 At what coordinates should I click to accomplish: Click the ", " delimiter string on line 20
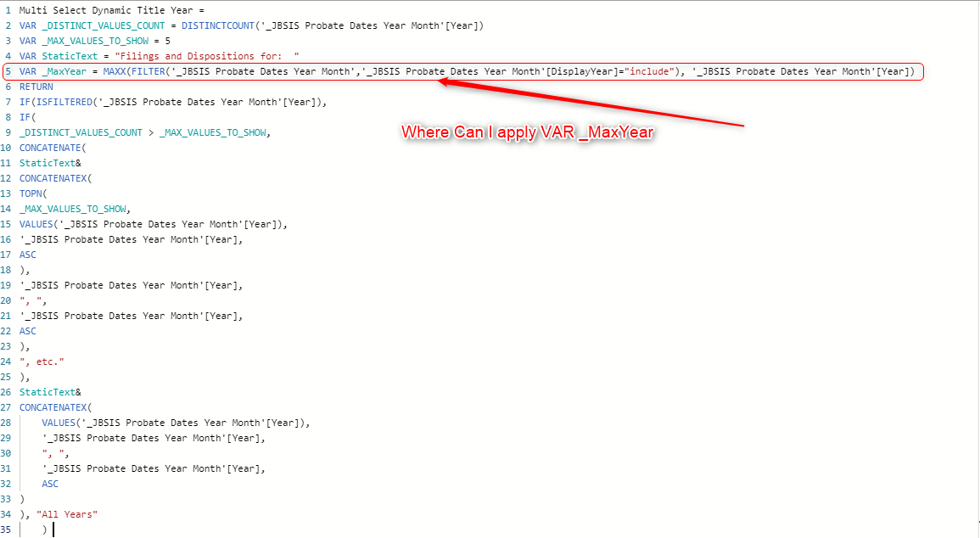[31, 300]
